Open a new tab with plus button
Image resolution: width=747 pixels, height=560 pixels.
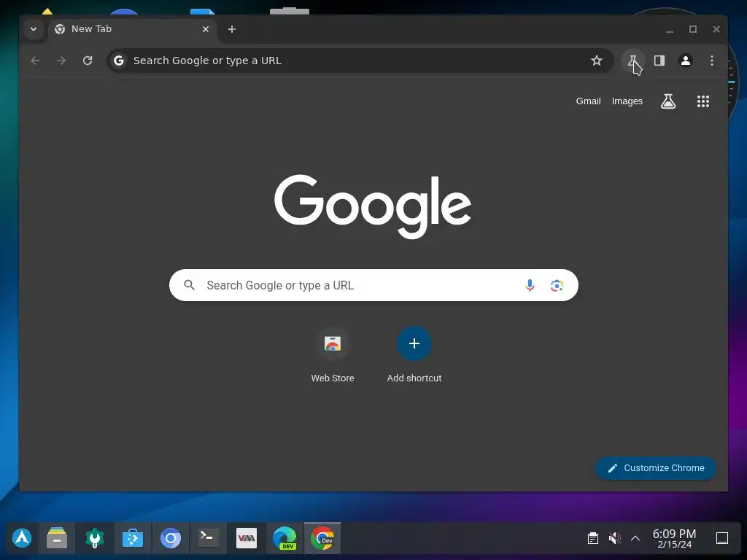(231, 29)
